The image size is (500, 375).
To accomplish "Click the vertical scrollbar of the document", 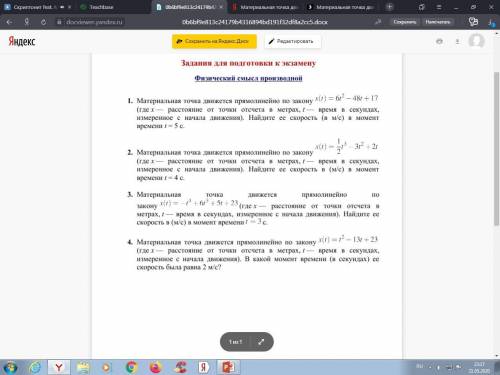I will [496, 148].
